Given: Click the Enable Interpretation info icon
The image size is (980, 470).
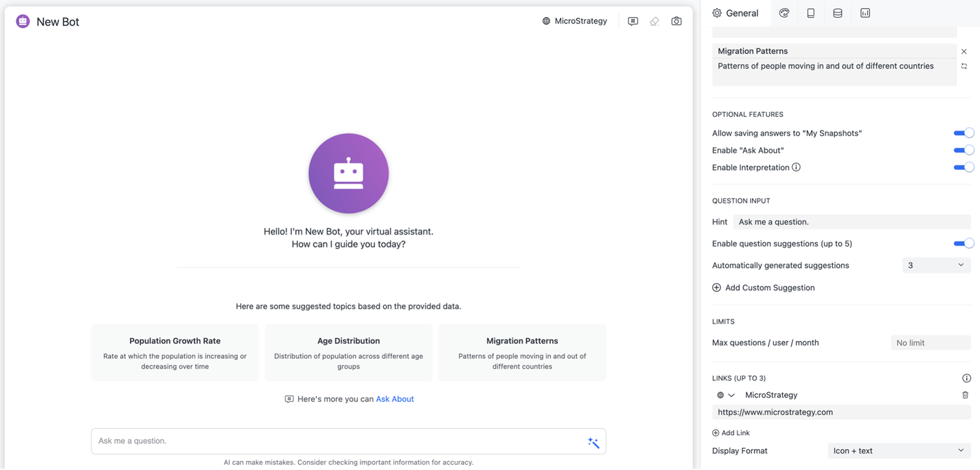Looking at the screenshot, I should tap(796, 167).
